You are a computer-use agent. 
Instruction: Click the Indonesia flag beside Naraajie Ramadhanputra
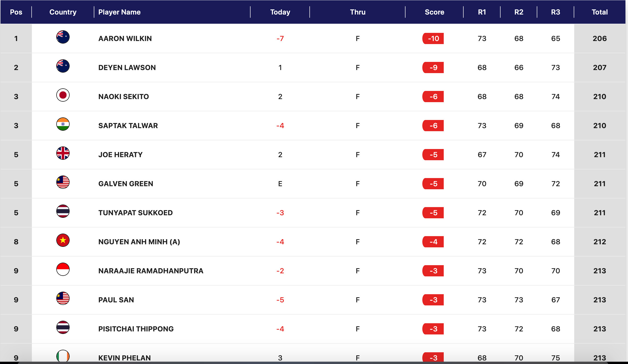click(x=63, y=269)
